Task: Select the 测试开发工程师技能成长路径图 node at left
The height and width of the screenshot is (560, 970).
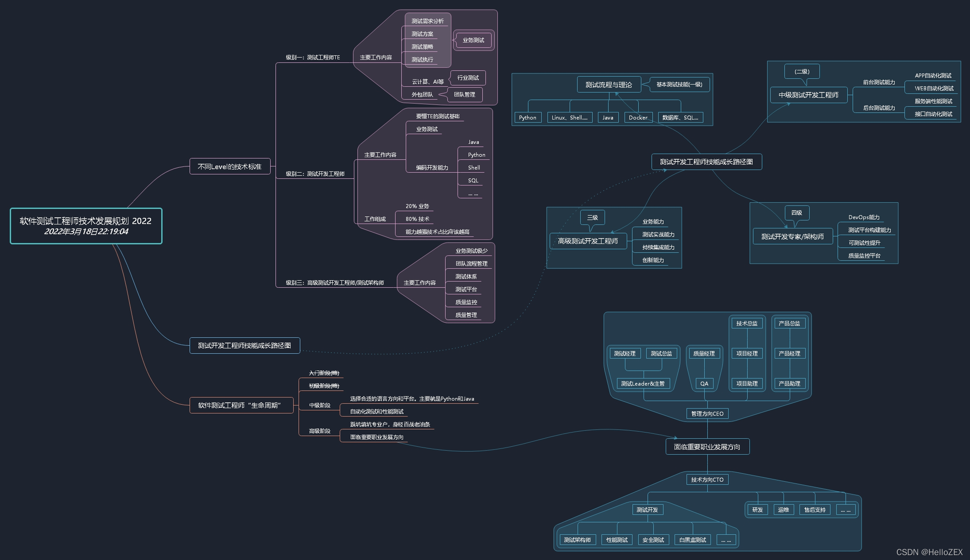Action: point(244,345)
